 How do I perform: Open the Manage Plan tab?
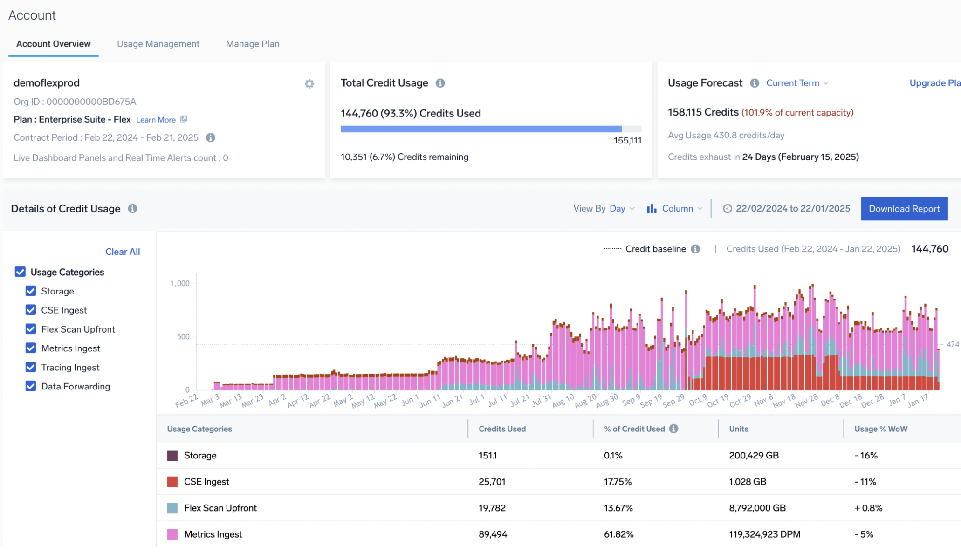click(x=253, y=44)
